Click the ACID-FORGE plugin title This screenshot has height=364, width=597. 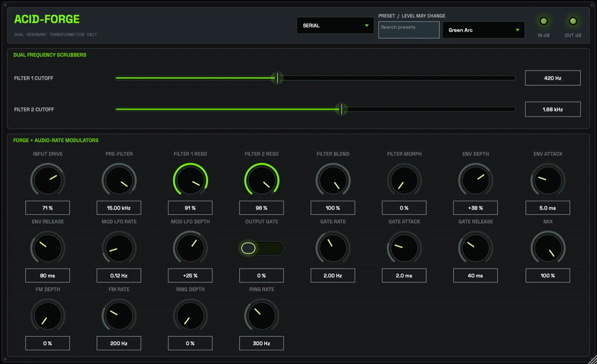tap(47, 19)
